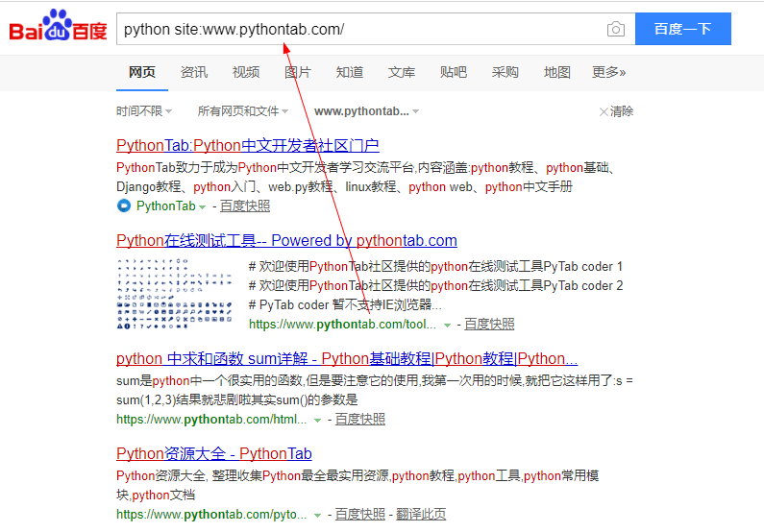Click URL https://www.pythontab.com/html...
The image size is (764, 532).
[x=211, y=419]
